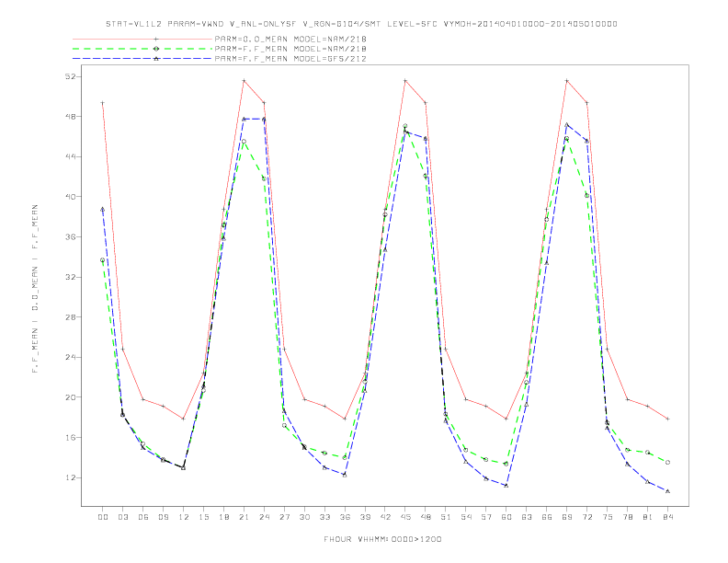
Task: Click x-axis hour label 18
Action: (x=223, y=517)
